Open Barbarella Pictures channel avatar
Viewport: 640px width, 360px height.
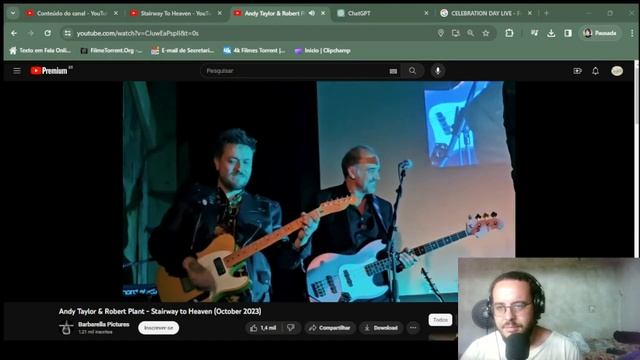[66, 327]
